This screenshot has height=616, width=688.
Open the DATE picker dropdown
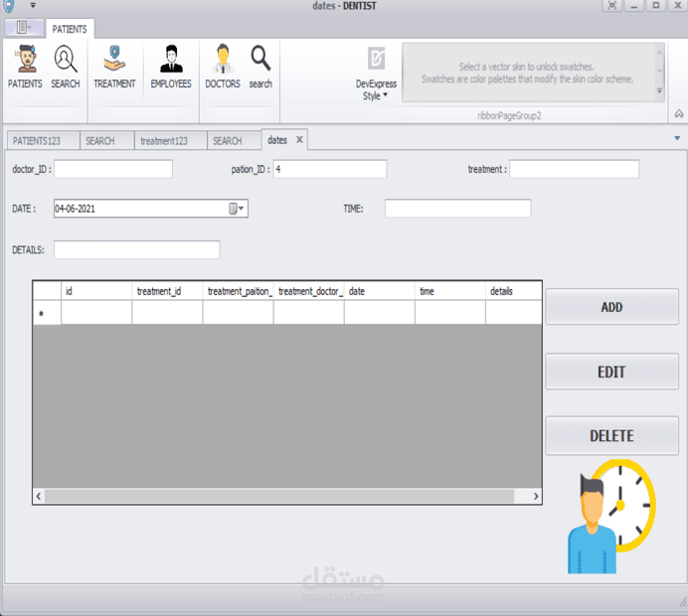click(237, 209)
